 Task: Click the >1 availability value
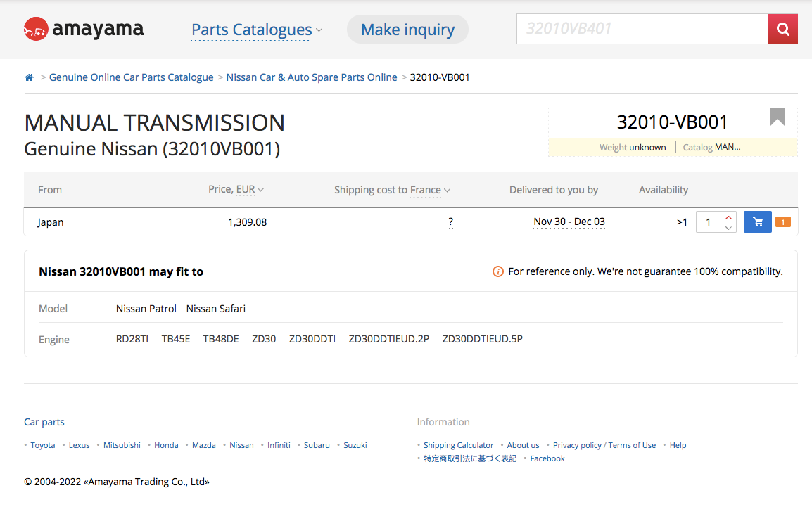[x=682, y=222]
